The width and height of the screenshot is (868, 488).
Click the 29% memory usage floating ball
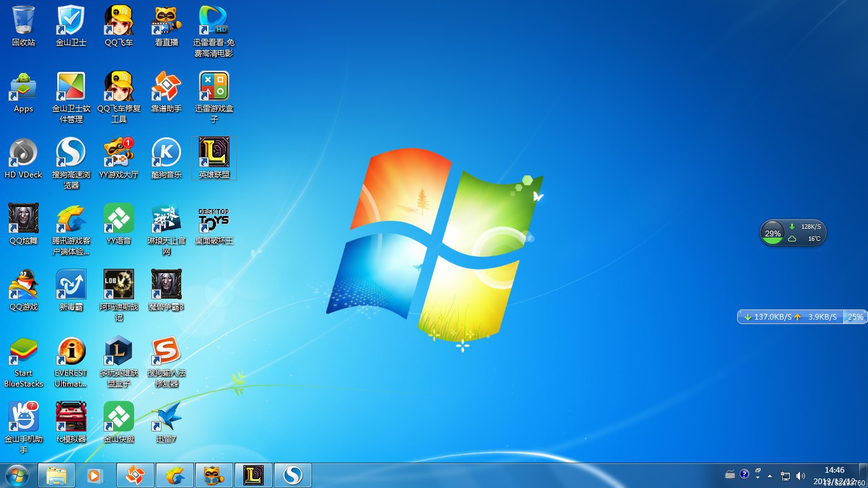tap(773, 233)
